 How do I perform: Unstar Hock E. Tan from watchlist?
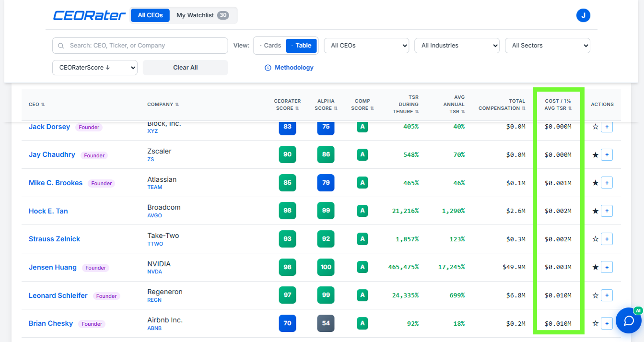(596, 211)
